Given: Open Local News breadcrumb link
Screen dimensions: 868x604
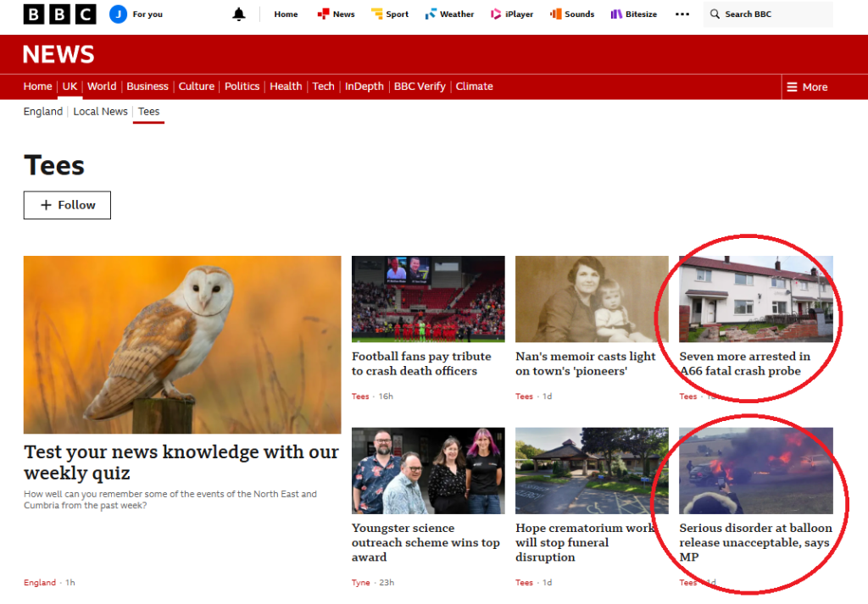Looking at the screenshot, I should point(100,111).
